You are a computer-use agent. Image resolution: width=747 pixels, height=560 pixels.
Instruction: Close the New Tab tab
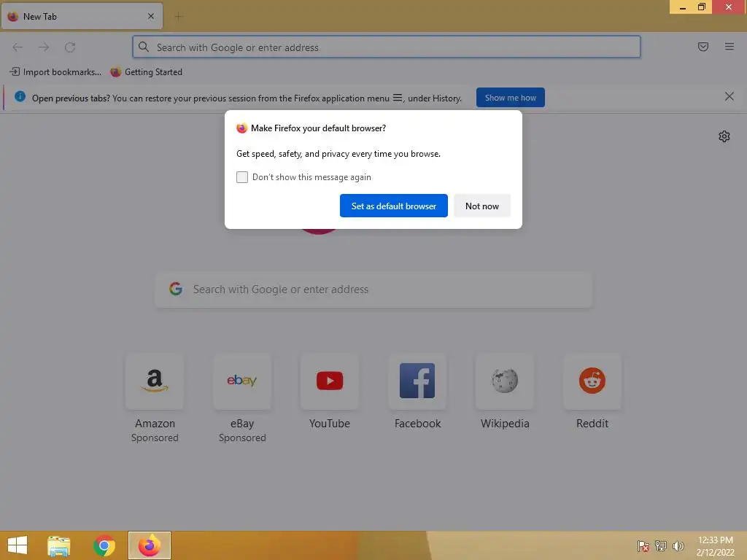pos(151,16)
